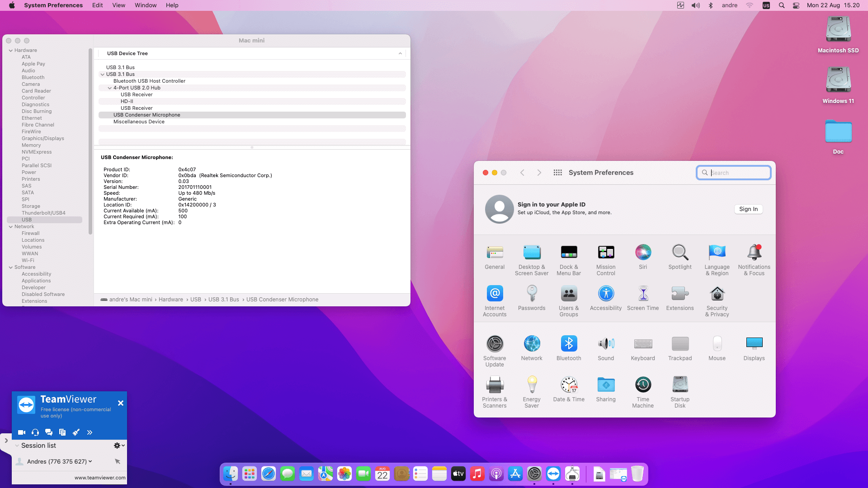Click the TeamViewer video camera icon
This screenshot has height=488, width=868.
pyautogui.click(x=21, y=432)
